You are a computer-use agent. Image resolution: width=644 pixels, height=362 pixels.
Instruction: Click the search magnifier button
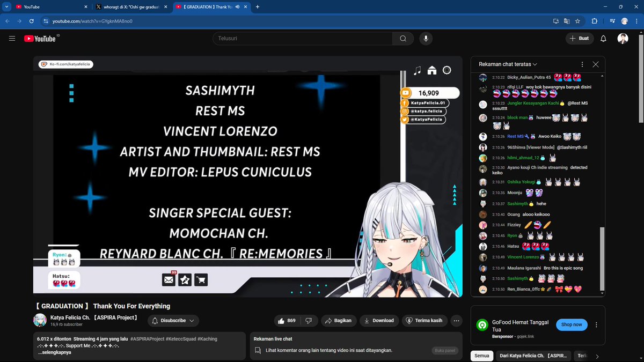click(402, 39)
